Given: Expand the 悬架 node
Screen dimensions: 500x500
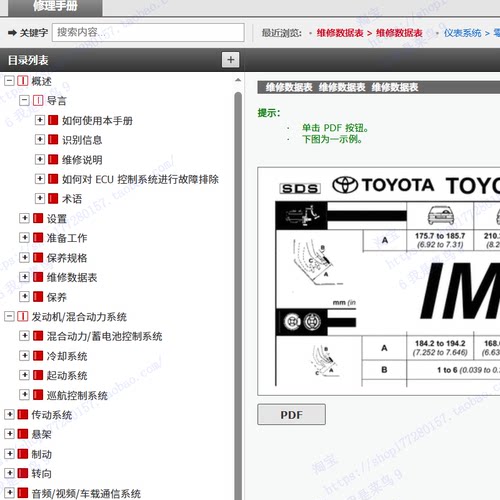Looking at the screenshot, I should [x=9, y=434].
